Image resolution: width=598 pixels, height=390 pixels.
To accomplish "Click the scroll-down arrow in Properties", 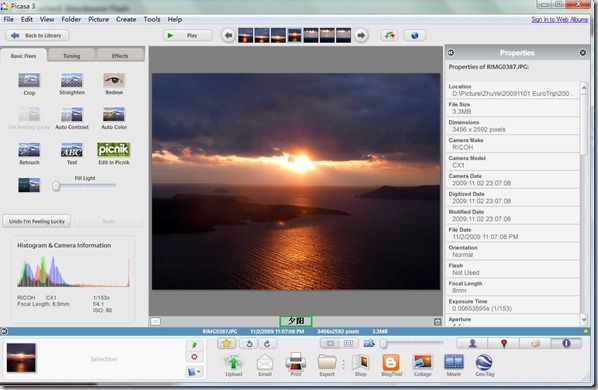I will pyautogui.click(x=584, y=319).
